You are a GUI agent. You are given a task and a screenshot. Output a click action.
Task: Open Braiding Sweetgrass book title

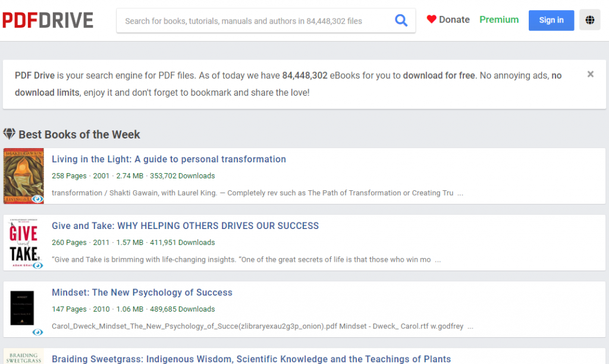(x=252, y=359)
